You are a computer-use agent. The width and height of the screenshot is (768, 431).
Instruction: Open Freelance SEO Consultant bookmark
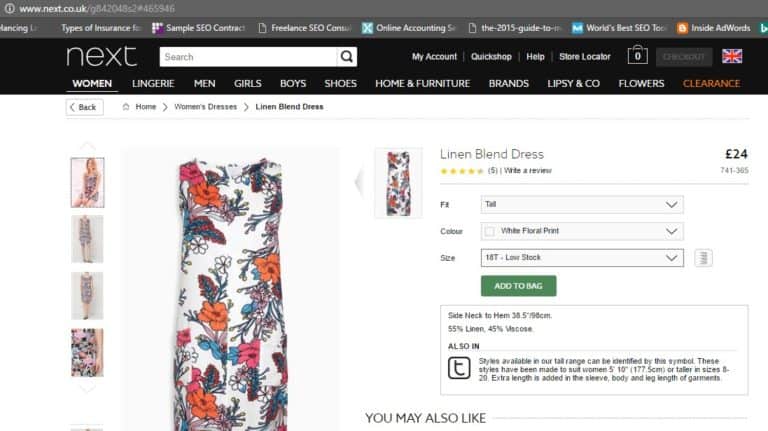point(305,28)
